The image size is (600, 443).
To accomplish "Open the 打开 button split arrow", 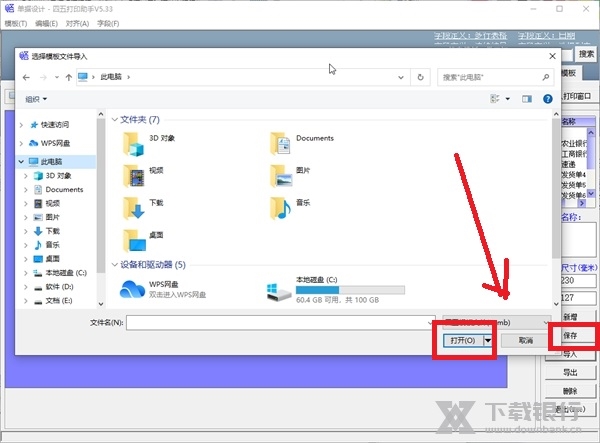I will [488, 340].
